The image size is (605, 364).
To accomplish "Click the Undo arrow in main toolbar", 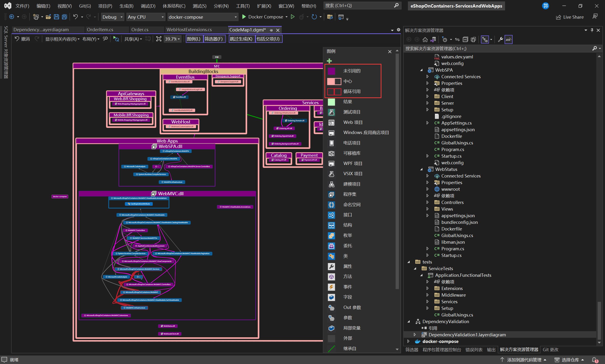I will [x=75, y=17].
